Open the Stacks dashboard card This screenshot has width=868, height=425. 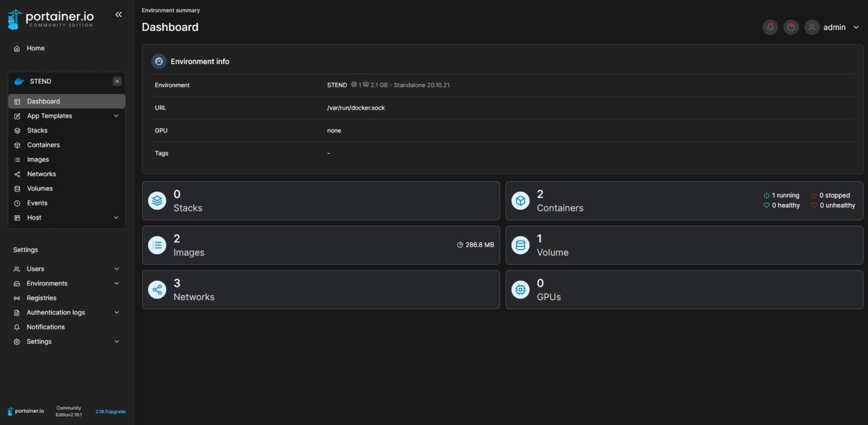coord(321,201)
